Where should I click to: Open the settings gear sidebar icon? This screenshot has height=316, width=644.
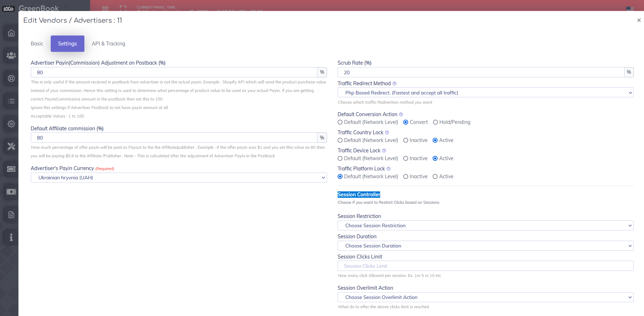[x=11, y=124]
